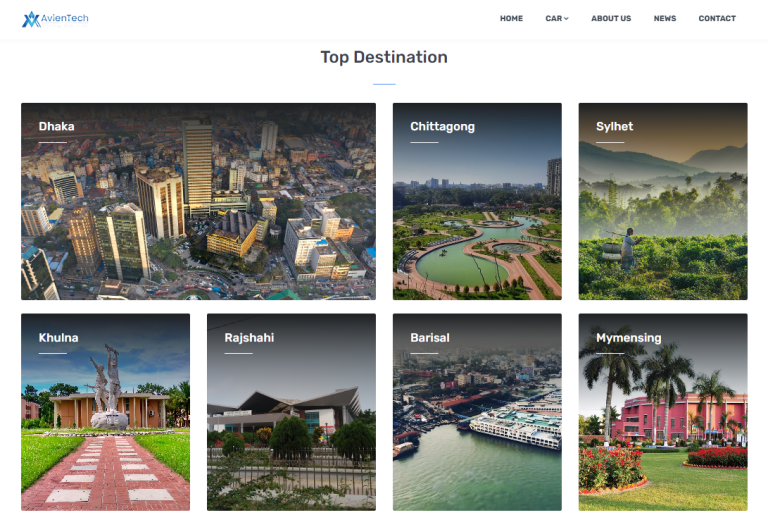This screenshot has height=527, width=768.
Task: Click the AvienTech logo icon
Action: point(31,19)
